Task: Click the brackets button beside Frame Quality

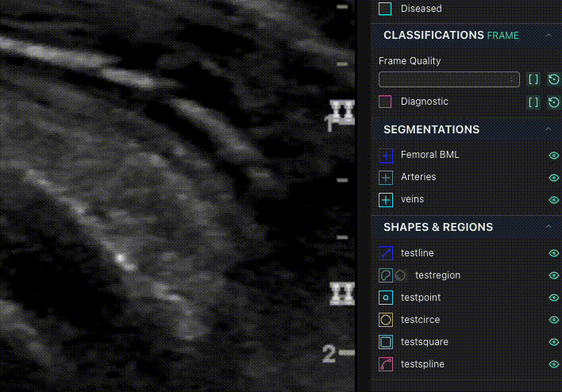Action: pyautogui.click(x=533, y=79)
